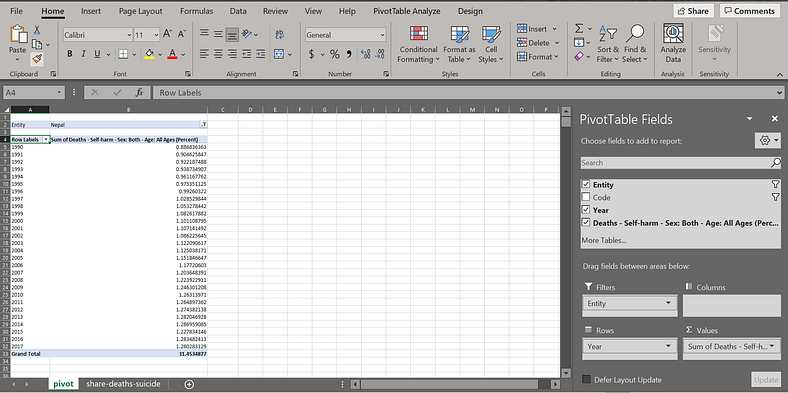The image size is (788, 393).
Task: Click the AutoSum sigma icon
Action: click(x=579, y=29)
